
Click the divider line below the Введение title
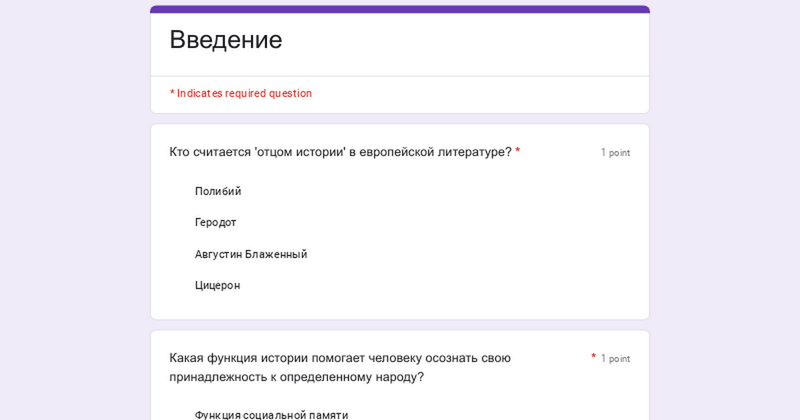pos(400,76)
